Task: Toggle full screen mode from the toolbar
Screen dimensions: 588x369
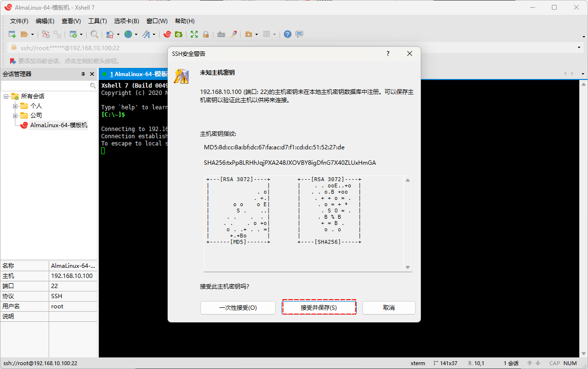Action: tap(194, 34)
